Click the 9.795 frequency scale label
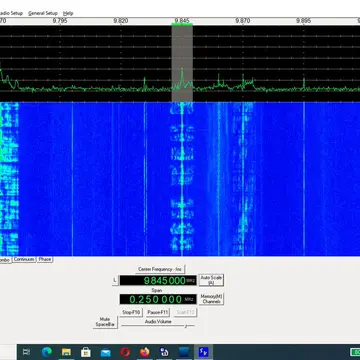Screen dimensions: 360x360 (x=60, y=21)
